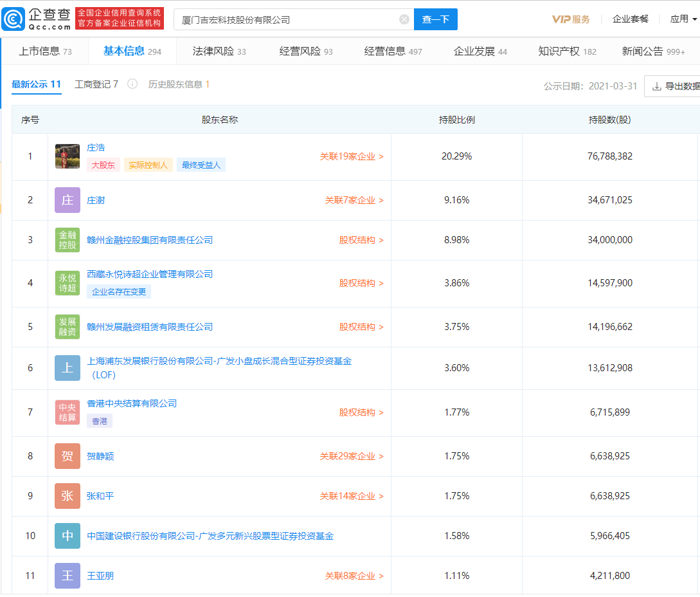Expand 关联14家企业 for 张和平
The image size is (700, 597).
(352, 496)
